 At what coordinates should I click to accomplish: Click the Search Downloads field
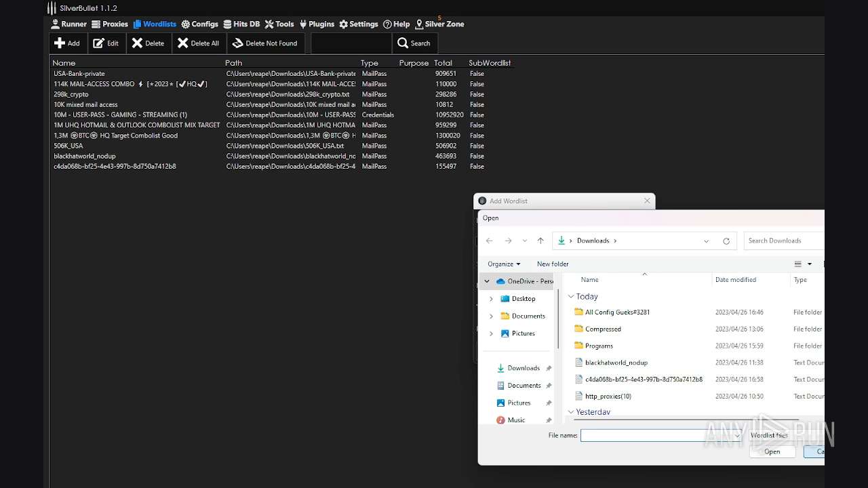(x=784, y=241)
